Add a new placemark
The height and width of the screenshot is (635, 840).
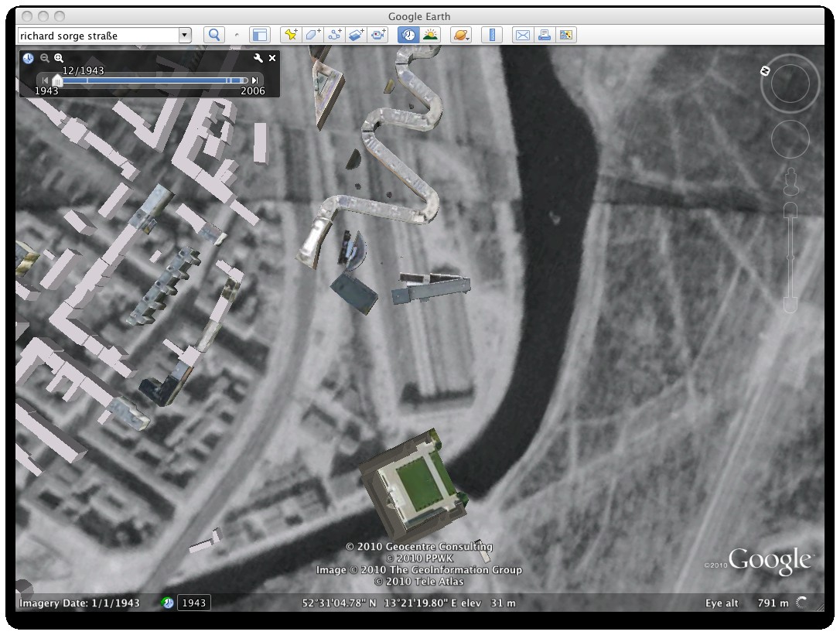(291, 35)
